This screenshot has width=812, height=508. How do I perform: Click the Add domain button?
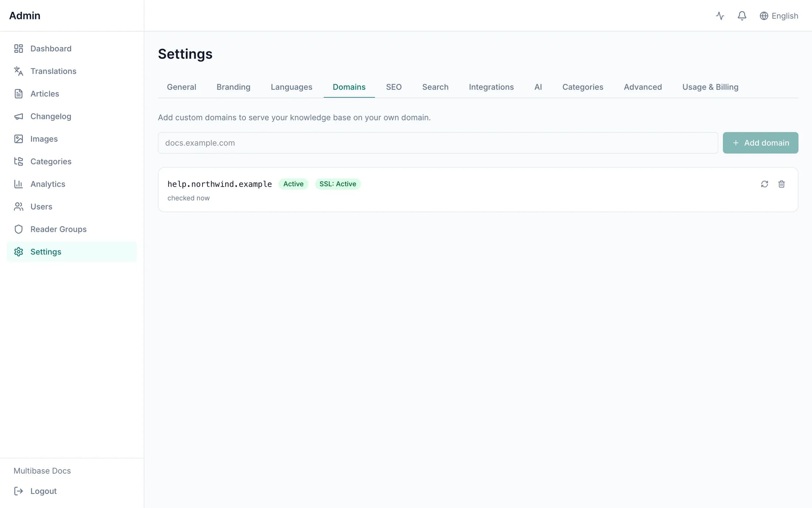[760, 143]
